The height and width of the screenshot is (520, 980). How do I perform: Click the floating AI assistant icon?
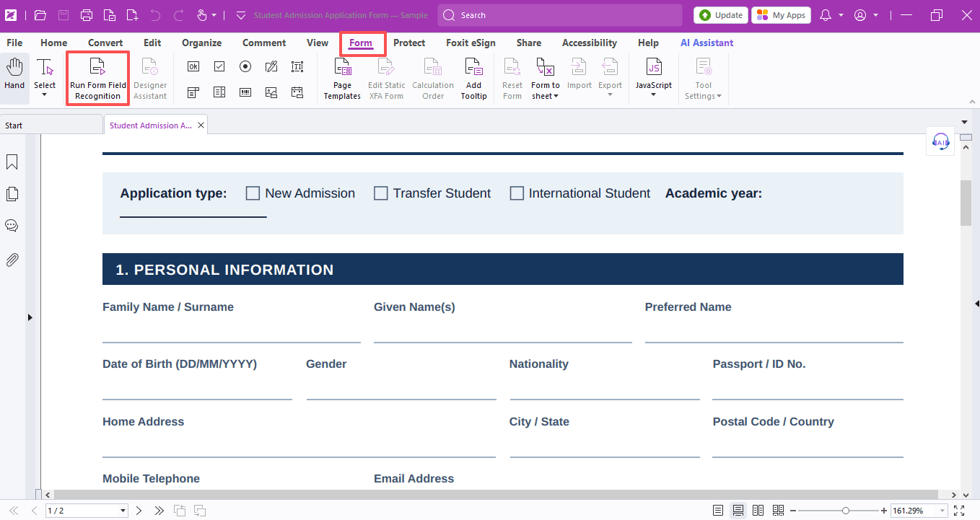[x=940, y=141]
